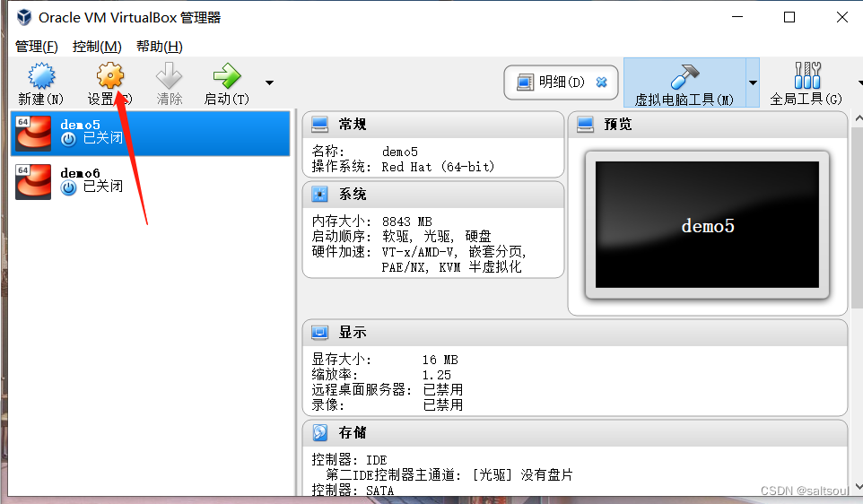This screenshot has width=863, height=504.
Task: Open the 帮助(H) menu
Action: 160,47
